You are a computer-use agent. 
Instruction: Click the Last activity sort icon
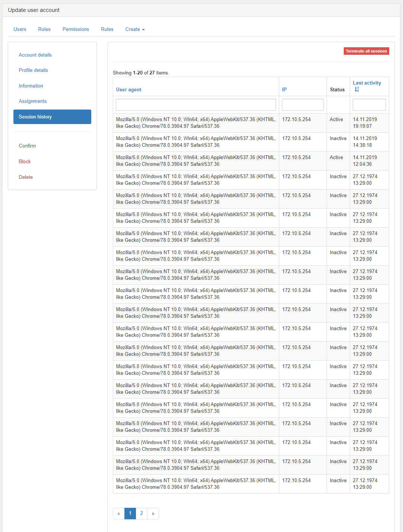coord(356,89)
